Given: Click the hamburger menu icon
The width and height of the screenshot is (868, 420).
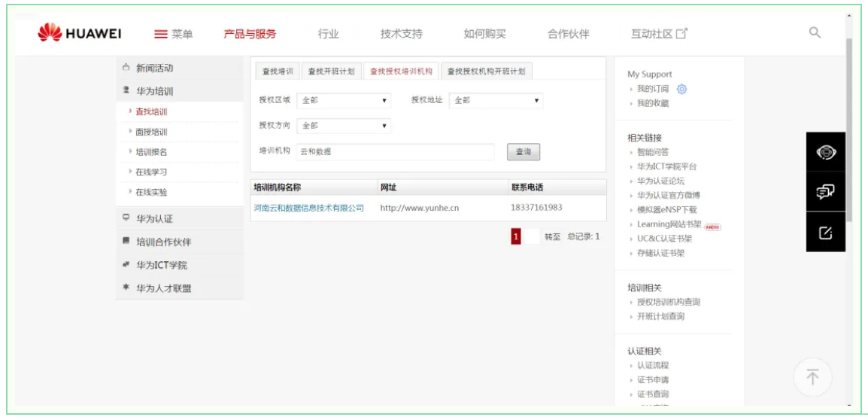Looking at the screenshot, I should (x=160, y=34).
